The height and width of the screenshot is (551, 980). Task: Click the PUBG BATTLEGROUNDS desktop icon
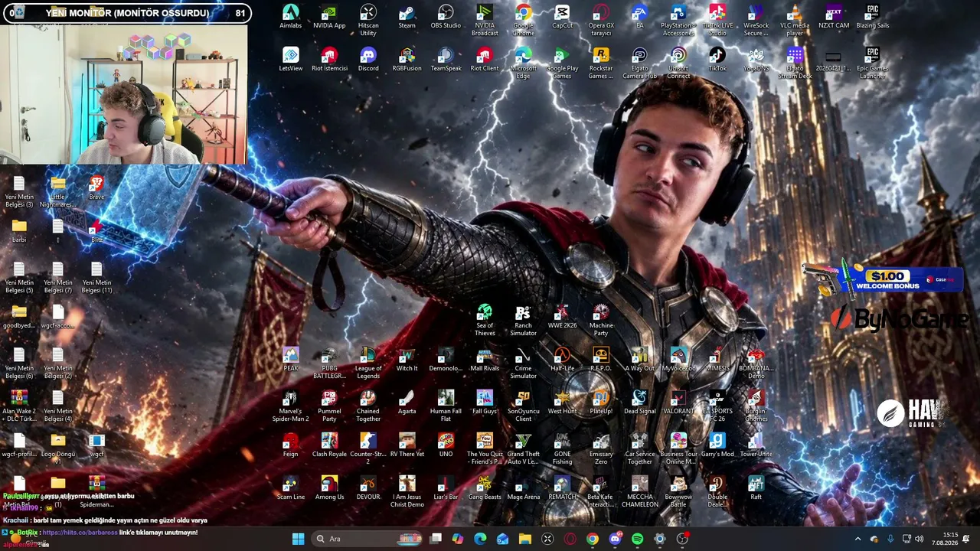329,364
